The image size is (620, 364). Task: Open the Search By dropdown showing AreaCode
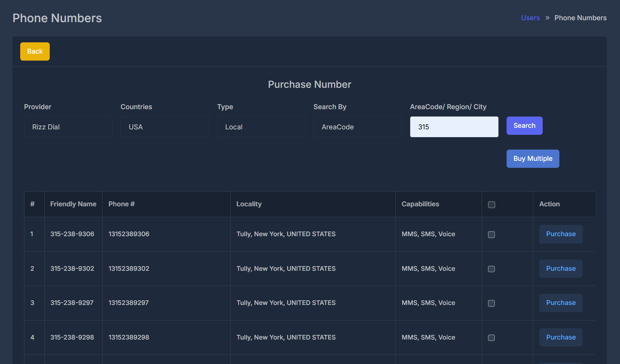pos(358,127)
